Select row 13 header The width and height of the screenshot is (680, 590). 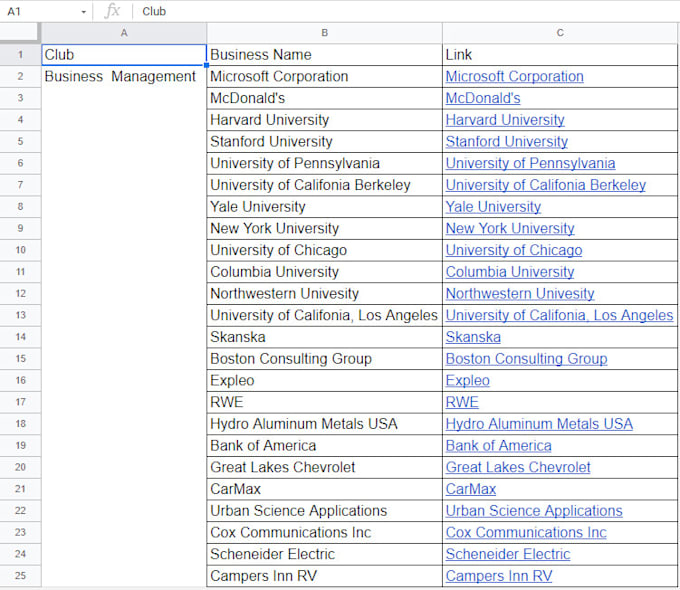[x=20, y=315]
